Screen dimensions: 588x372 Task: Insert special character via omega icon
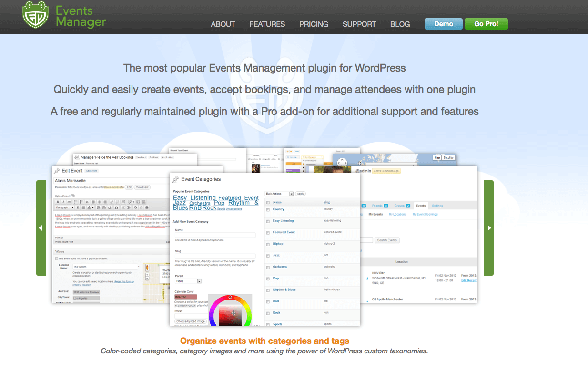117,207
